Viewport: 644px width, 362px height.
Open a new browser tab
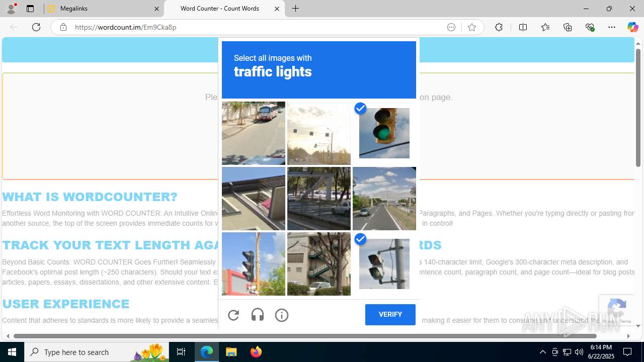point(296,9)
